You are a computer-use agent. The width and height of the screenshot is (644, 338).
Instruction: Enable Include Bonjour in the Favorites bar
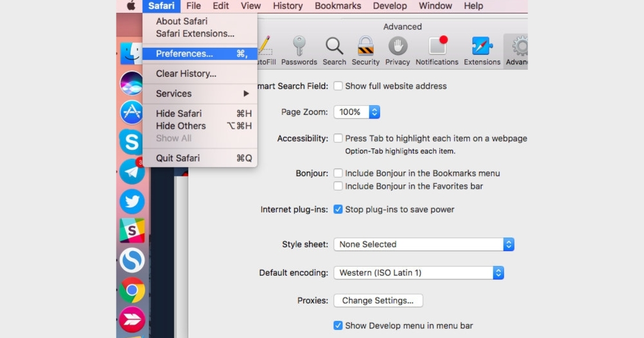tap(338, 186)
